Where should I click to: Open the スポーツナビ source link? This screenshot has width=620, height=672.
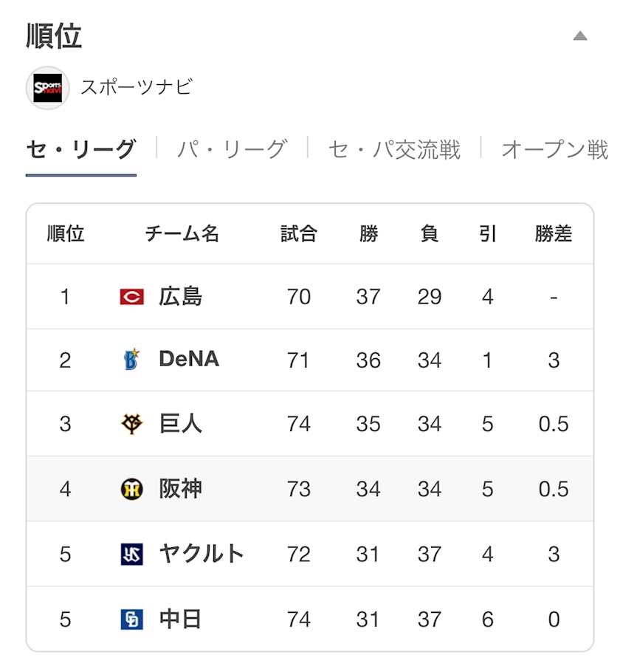point(137,87)
